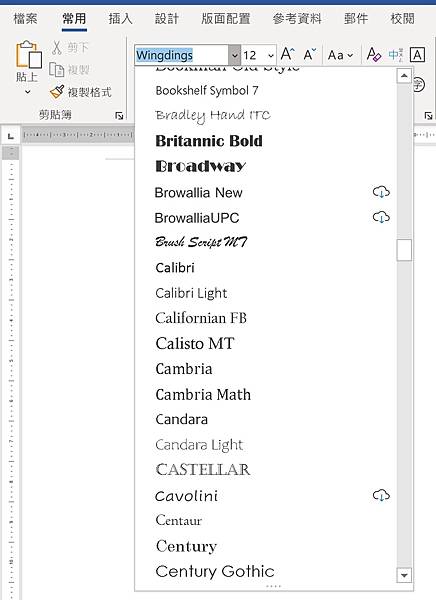Choose the Cambria Math font
This screenshot has width=436, height=600.
[266, 394]
